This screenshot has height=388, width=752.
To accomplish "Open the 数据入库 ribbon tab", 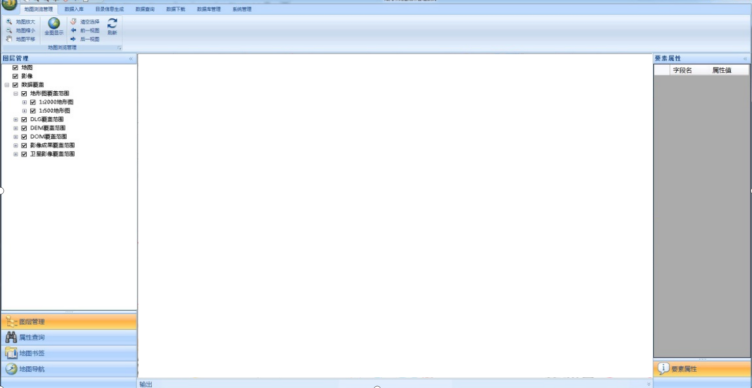I will [x=74, y=9].
